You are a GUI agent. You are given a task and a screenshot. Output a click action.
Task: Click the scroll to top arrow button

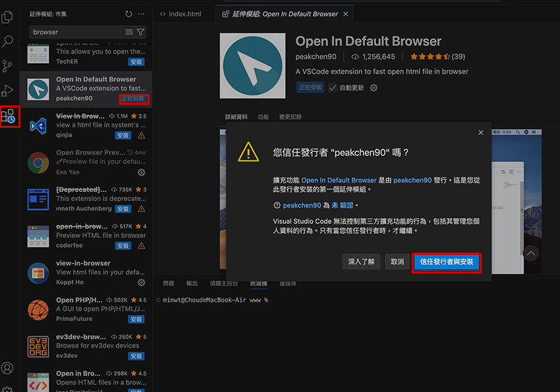tap(531, 254)
